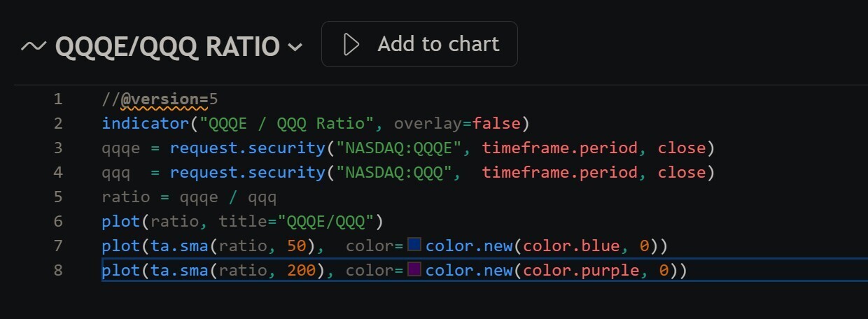Click the QQQE/QQQ RATIO script title
The width and height of the screenshot is (868, 319).
pos(167,46)
